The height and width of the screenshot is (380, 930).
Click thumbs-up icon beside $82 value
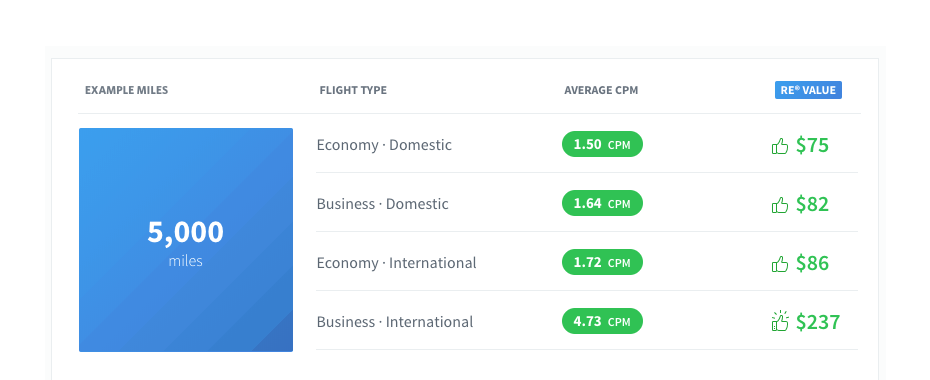coord(780,205)
